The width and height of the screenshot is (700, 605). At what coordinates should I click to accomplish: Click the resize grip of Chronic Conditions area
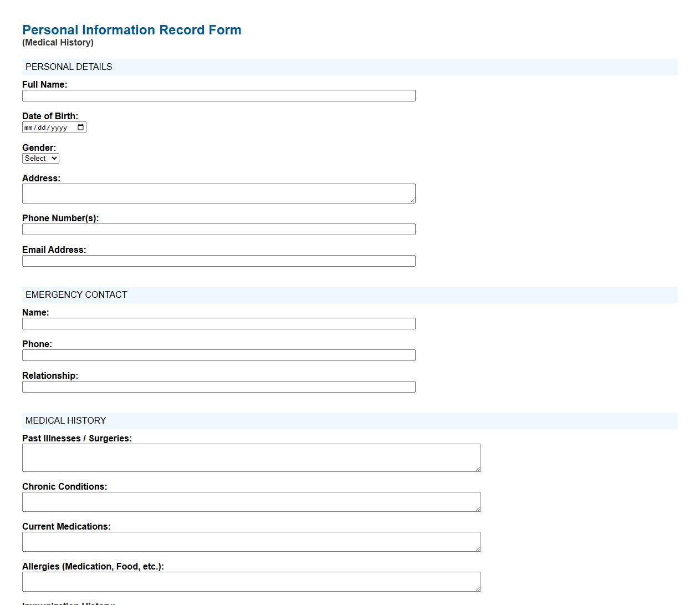(478, 508)
